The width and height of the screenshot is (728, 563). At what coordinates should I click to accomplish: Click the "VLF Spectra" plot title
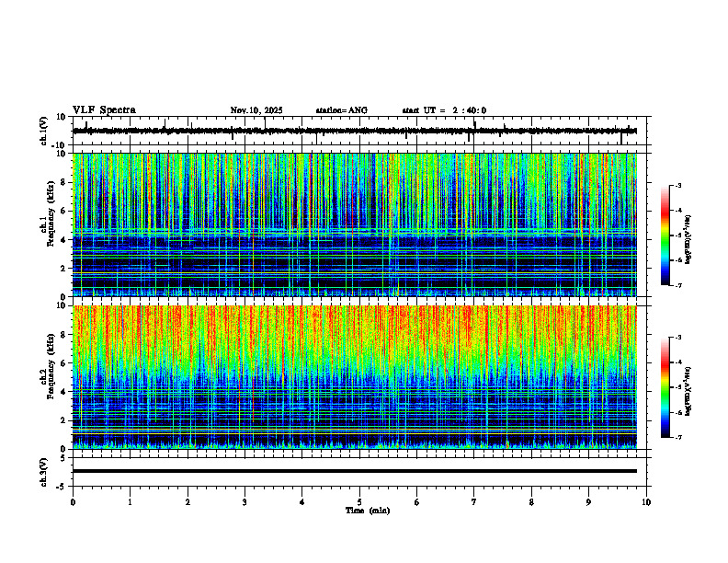pyautogui.click(x=104, y=110)
